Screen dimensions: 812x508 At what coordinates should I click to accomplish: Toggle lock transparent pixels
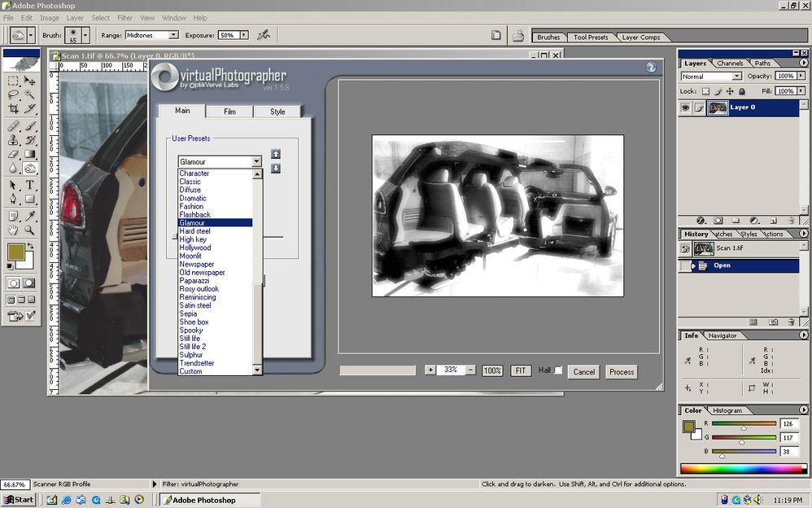[705, 91]
